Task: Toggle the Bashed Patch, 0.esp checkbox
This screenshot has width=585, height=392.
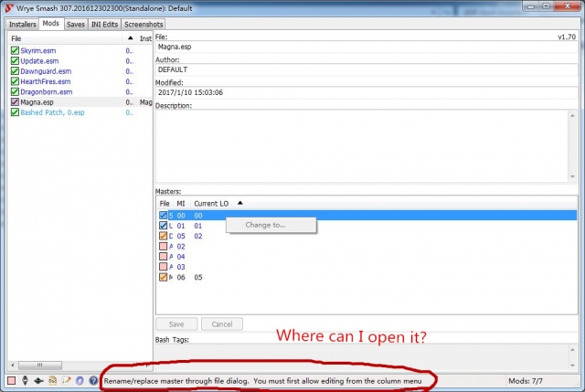Action: point(15,112)
